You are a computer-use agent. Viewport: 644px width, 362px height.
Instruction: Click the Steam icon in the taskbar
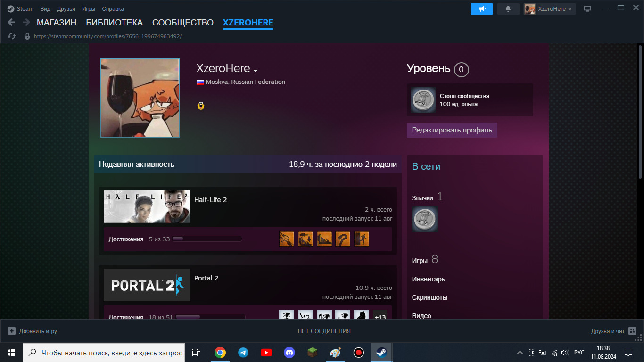[x=382, y=353]
